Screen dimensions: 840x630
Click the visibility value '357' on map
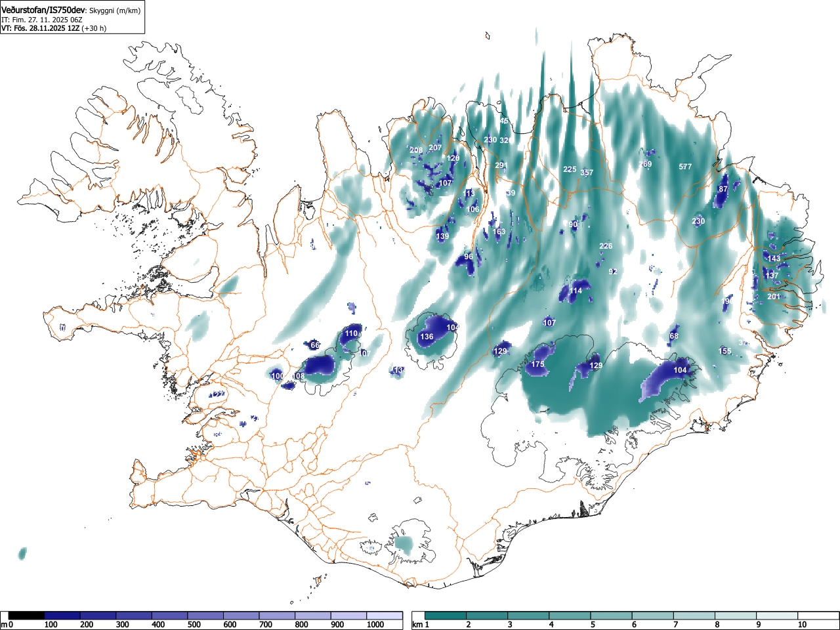[x=587, y=173]
